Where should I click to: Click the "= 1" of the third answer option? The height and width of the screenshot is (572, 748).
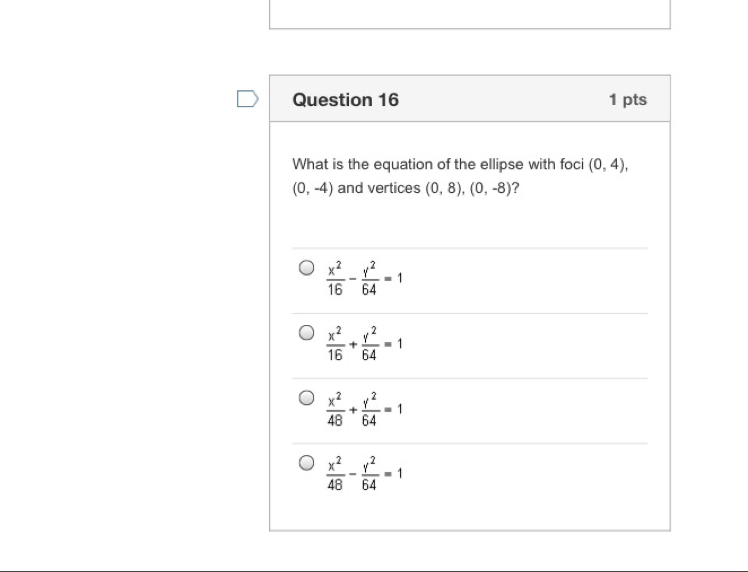click(x=394, y=408)
